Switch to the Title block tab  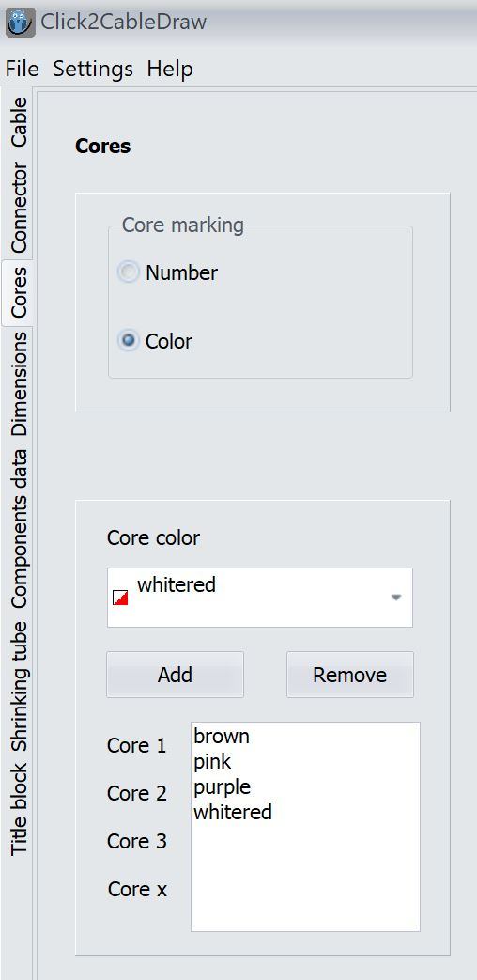click(x=18, y=809)
